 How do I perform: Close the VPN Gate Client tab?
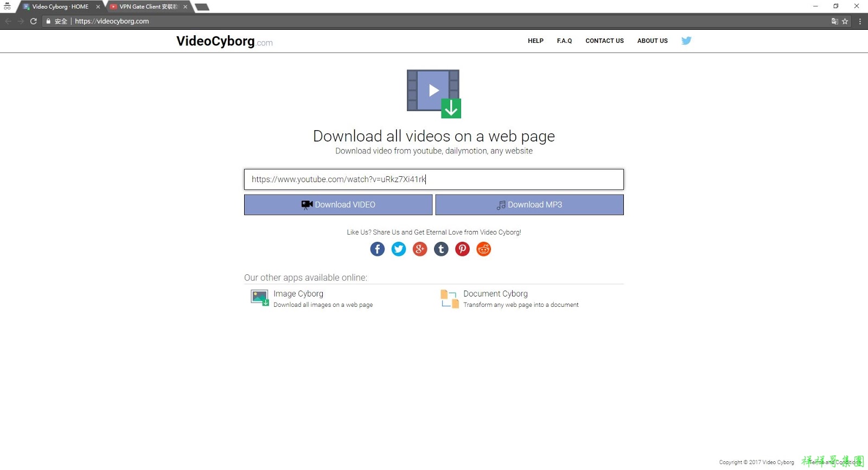coord(186,7)
